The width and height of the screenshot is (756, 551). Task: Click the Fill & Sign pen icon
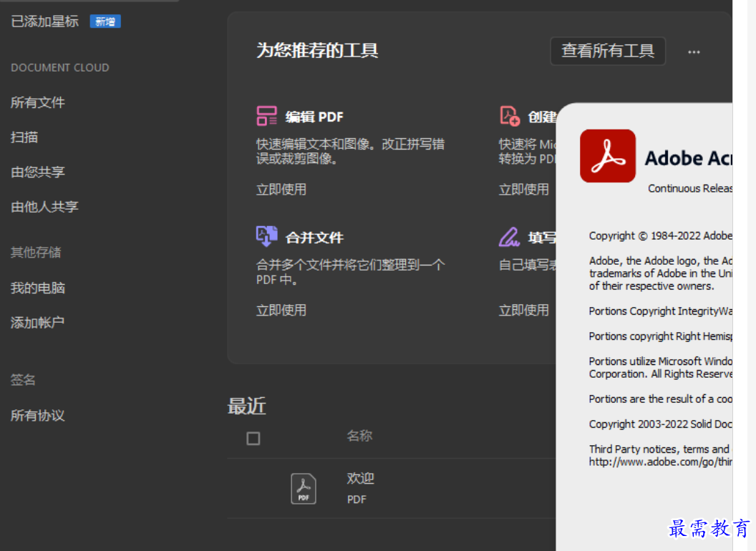click(x=509, y=237)
